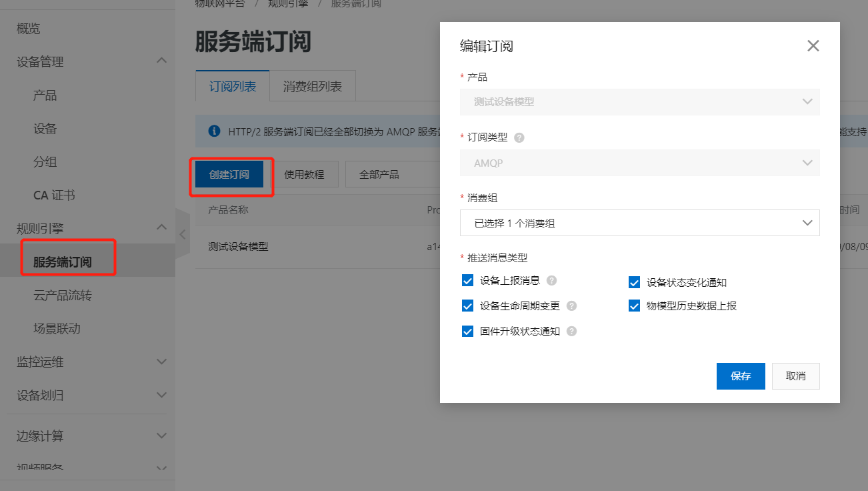Click the 保存 button
The width and height of the screenshot is (868, 491).
tap(741, 376)
